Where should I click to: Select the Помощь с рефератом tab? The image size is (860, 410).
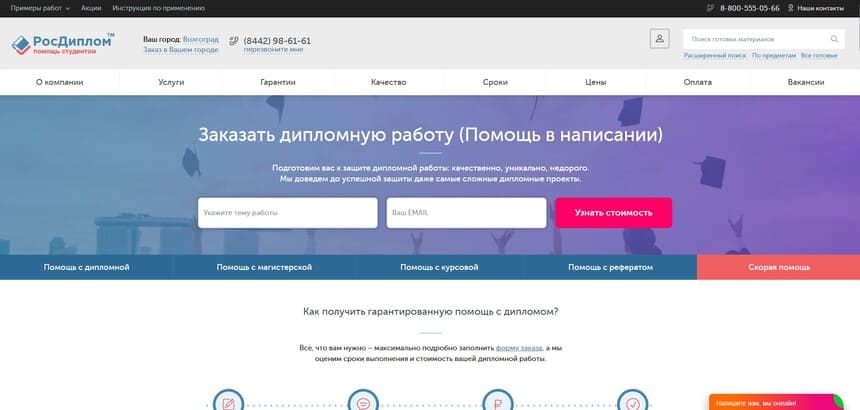[610, 267]
